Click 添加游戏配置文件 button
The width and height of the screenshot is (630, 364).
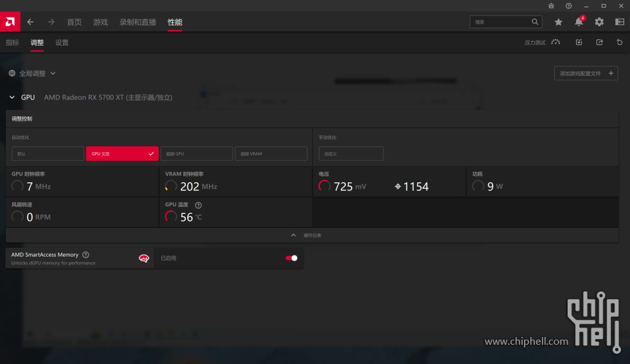pyautogui.click(x=586, y=73)
